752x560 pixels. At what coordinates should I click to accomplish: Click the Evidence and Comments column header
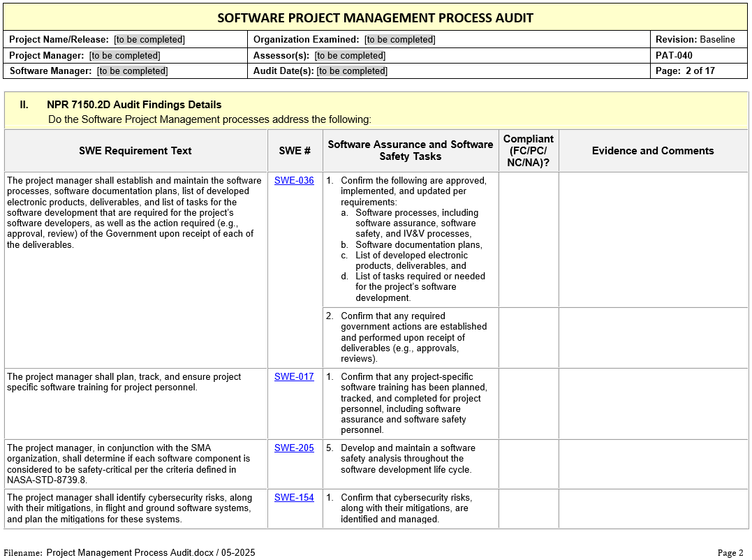(653, 151)
